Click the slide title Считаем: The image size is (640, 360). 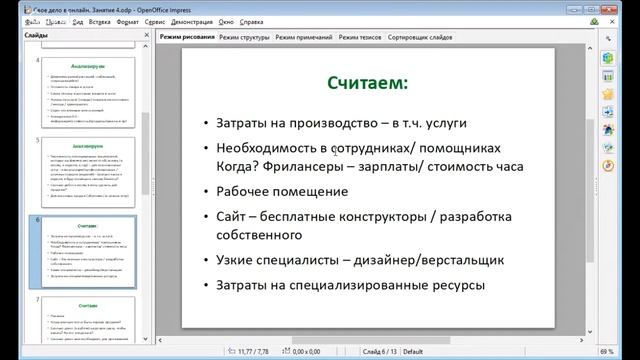pos(368,83)
